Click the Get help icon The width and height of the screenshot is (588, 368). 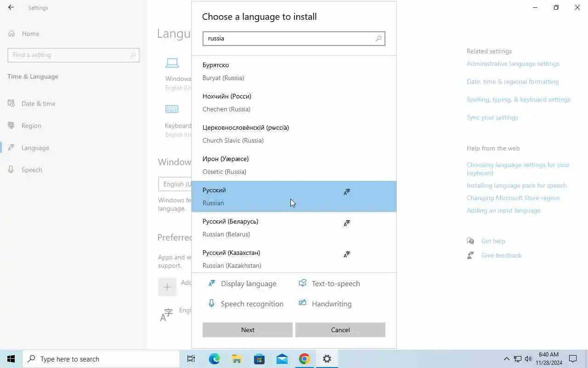[470, 241]
